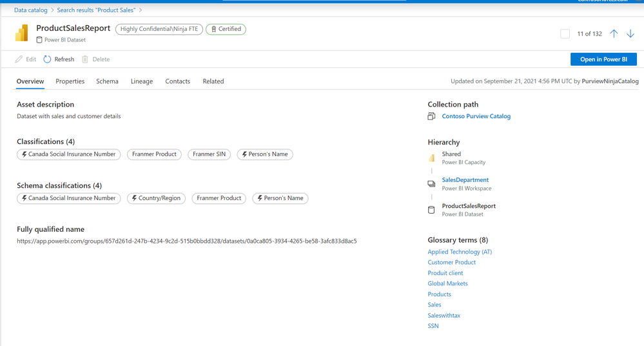Click Person's Name schema classification tag
This screenshot has height=346, width=644.
(x=280, y=198)
